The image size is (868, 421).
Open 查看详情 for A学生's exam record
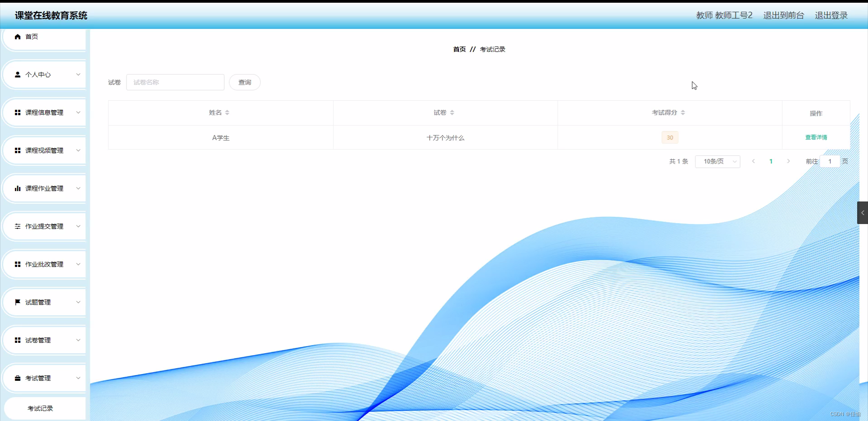816,137
